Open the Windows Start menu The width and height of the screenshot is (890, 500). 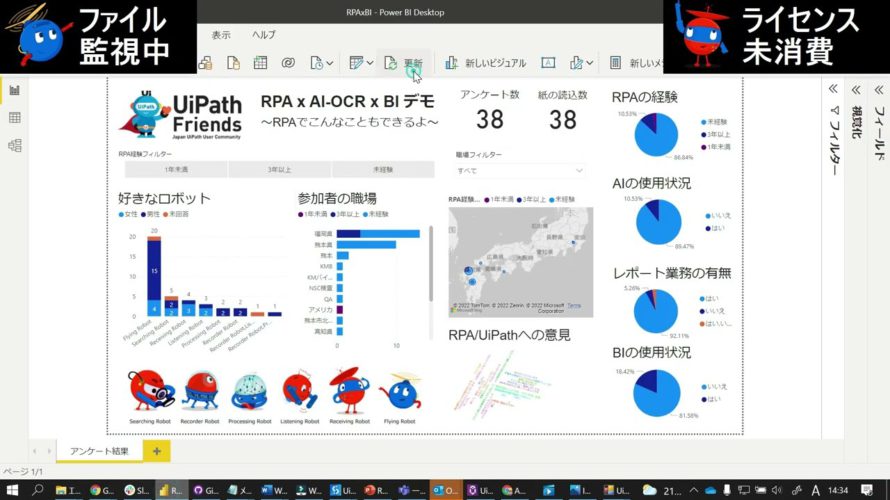12,490
